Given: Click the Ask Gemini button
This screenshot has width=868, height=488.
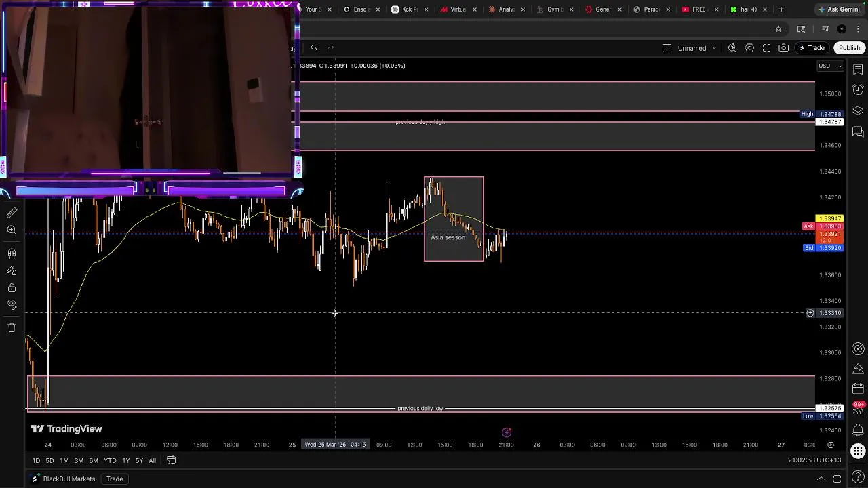Looking at the screenshot, I should click(840, 9).
